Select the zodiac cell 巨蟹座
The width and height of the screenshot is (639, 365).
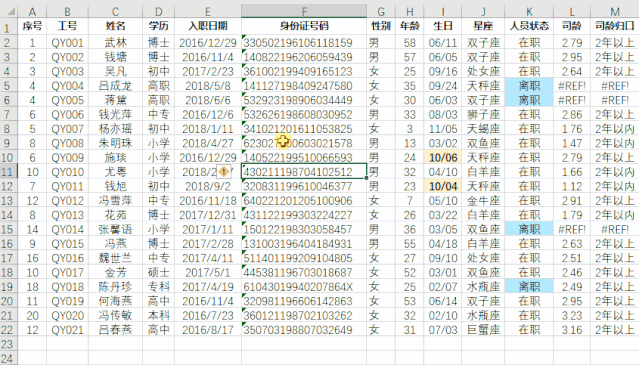(x=483, y=330)
